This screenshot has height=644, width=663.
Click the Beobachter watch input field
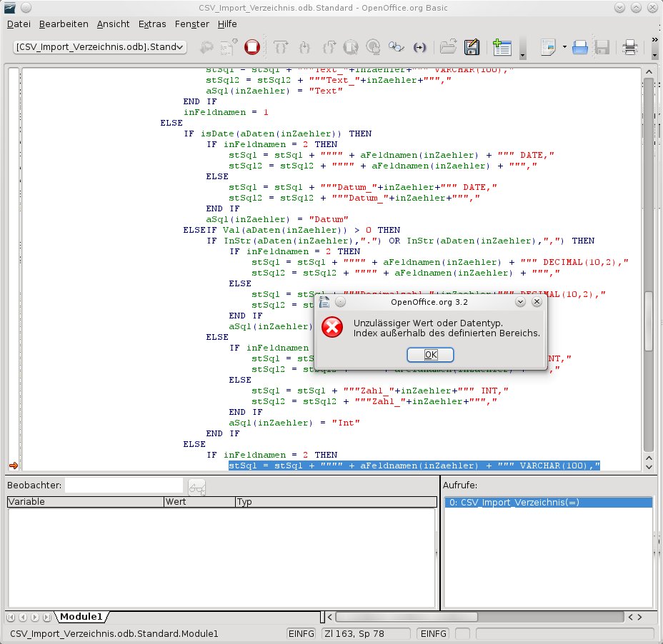click(x=124, y=485)
